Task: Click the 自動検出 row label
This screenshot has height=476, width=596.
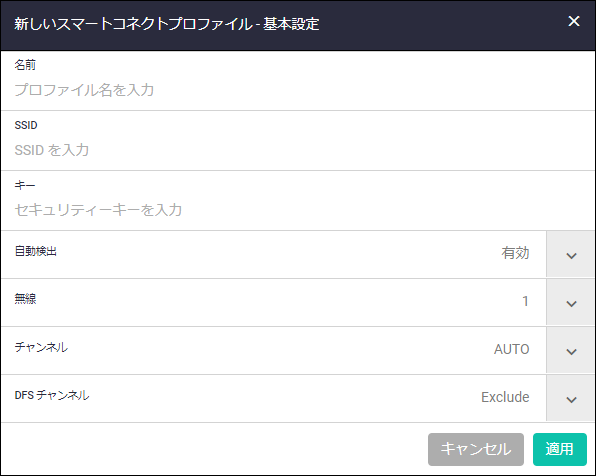Action: [x=35, y=251]
